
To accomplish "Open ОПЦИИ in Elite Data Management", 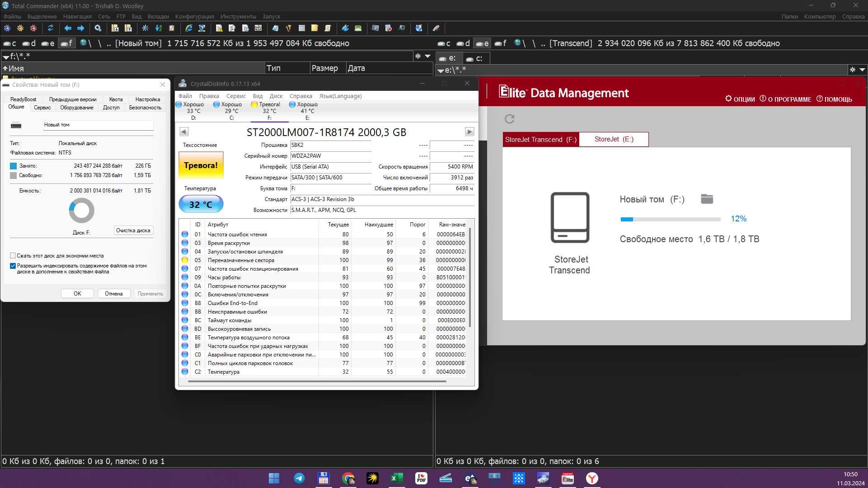I will point(740,99).
